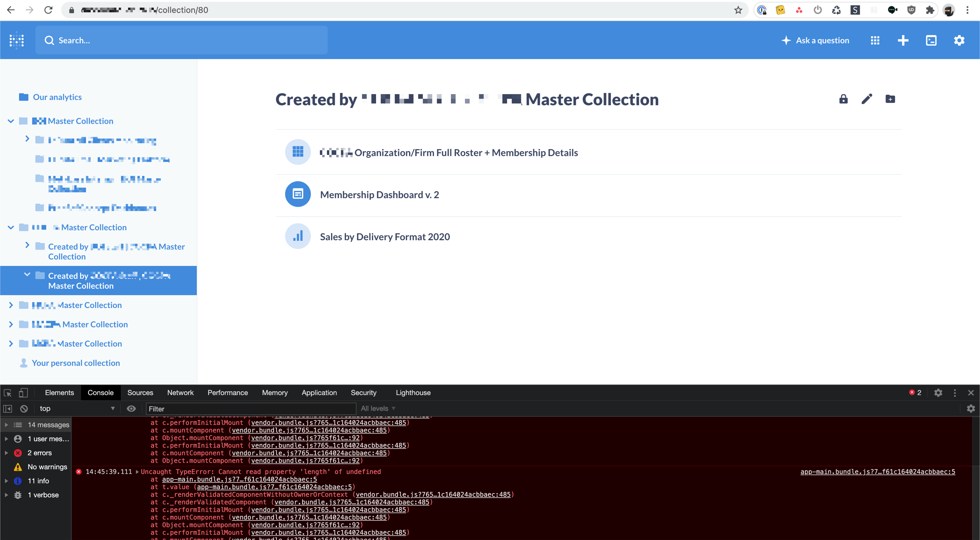Open browse data grid icon

pos(875,40)
